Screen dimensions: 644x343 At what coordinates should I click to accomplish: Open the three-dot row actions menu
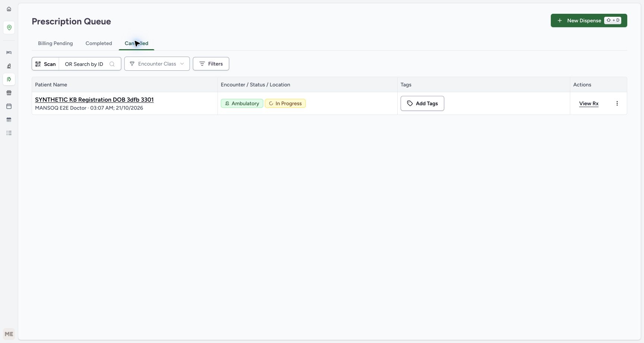point(617,104)
